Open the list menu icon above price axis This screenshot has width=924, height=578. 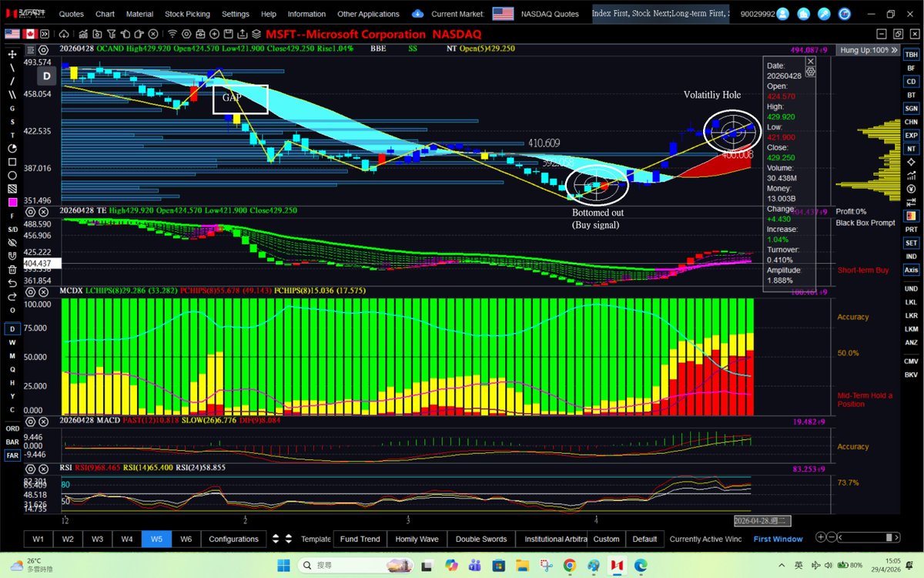31,52
